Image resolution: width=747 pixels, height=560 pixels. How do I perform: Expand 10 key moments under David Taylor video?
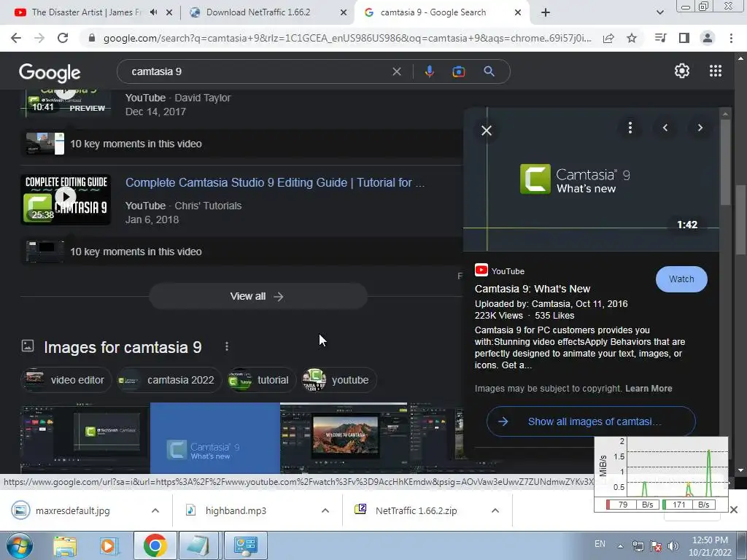click(x=241, y=144)
